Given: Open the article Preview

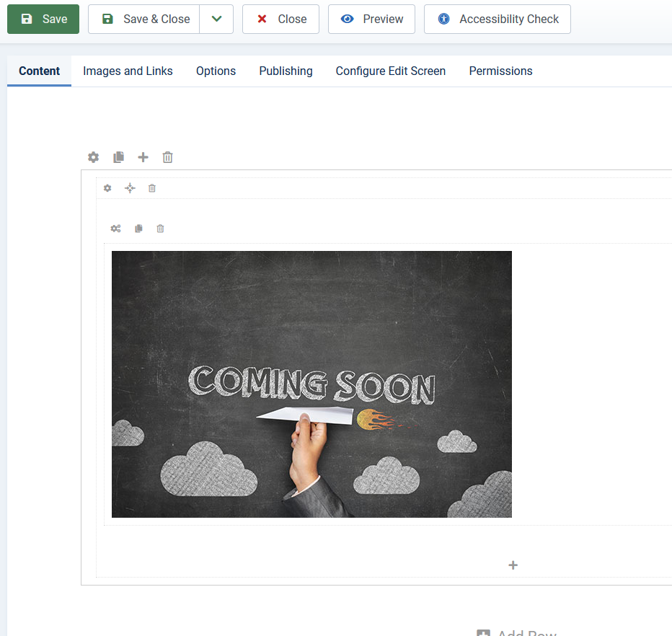Looking at the screenshot, I should point(371,19).
